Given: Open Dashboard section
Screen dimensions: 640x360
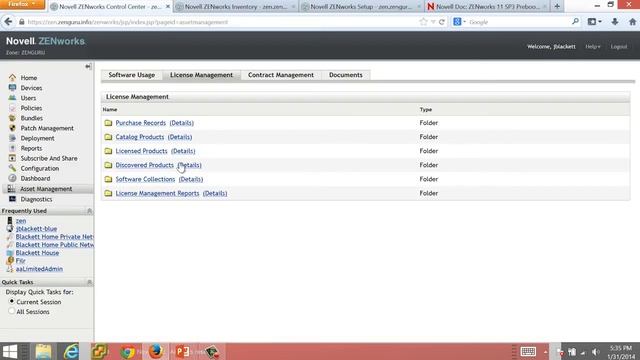Looking at the screenshot, I should point(35,178).
